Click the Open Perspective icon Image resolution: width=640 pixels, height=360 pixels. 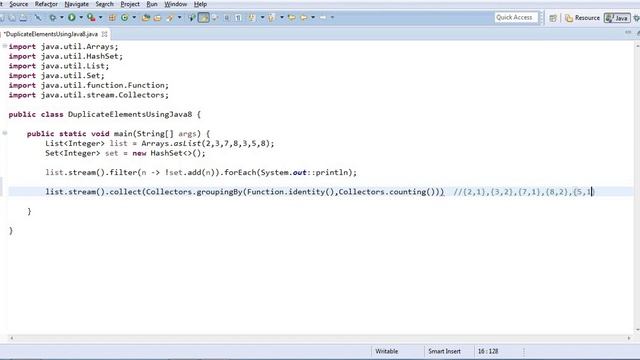click(553, 18)
